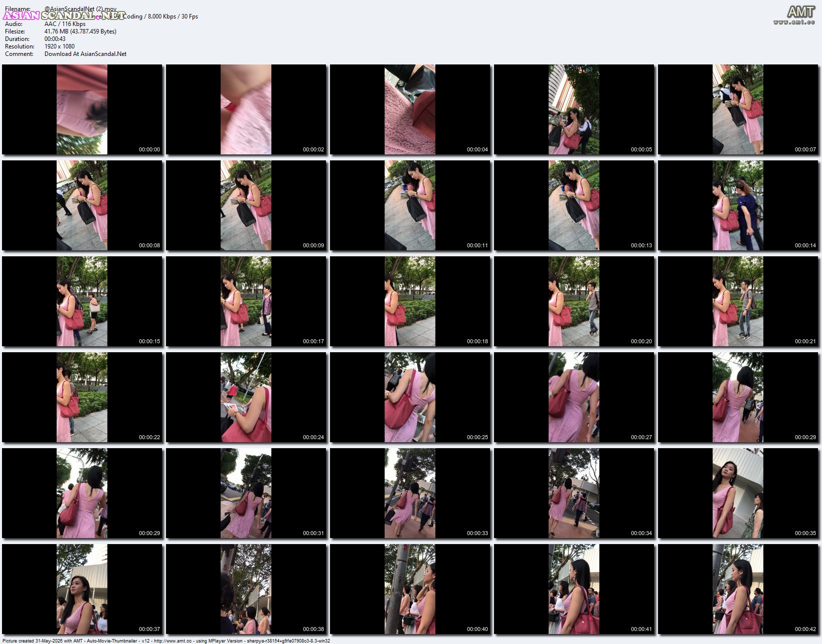822x644 pixels.
Task: Open the frame thumbnail at 00:00:20
Action: point(574,301)
